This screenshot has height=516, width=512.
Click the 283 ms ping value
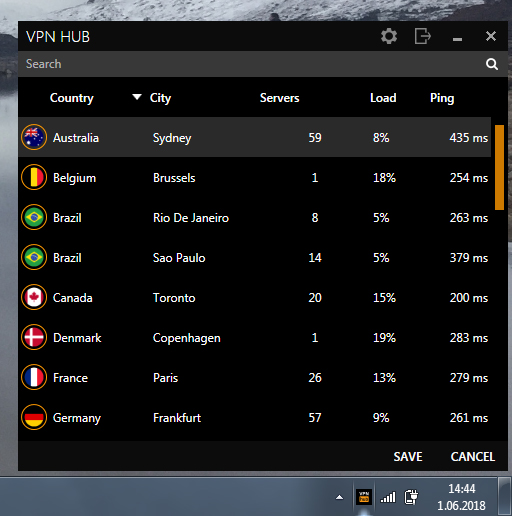469,338
